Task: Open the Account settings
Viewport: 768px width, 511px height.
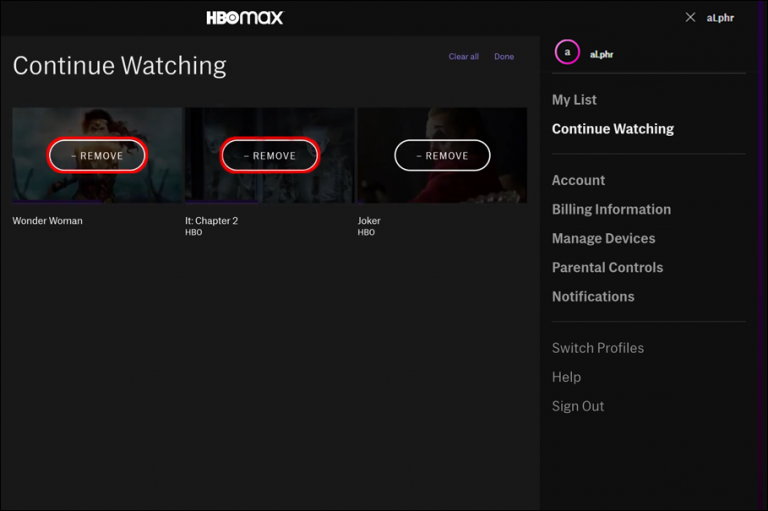Action: [578, 180]
